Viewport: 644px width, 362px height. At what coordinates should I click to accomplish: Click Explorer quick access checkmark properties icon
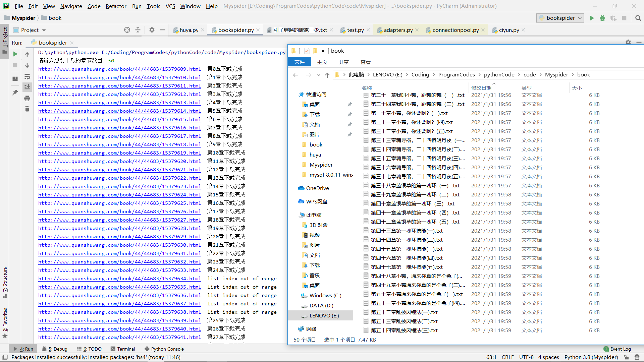[x=307, y=51]
